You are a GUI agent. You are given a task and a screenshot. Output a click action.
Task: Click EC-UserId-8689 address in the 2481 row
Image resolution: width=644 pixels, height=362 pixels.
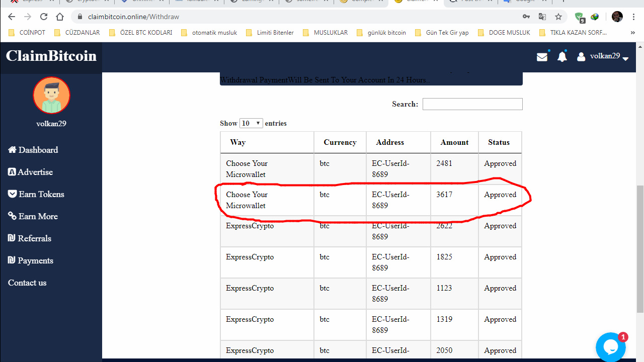[390, 169]
